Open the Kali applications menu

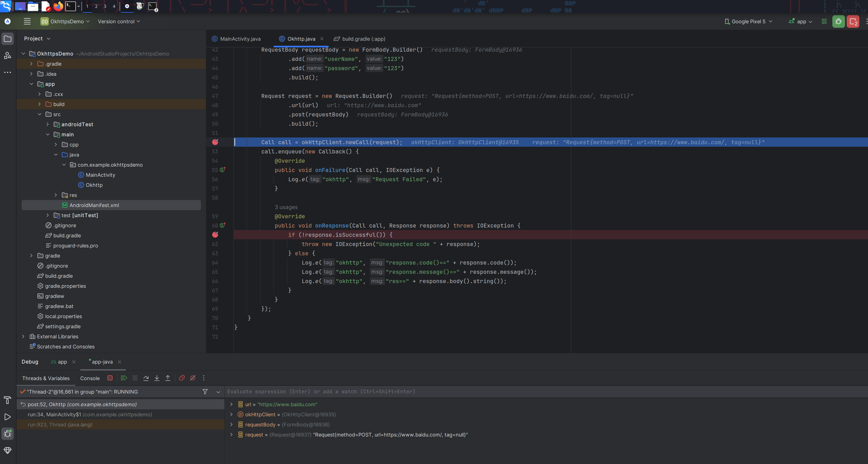pyautogui.click(x=6, y=6)
